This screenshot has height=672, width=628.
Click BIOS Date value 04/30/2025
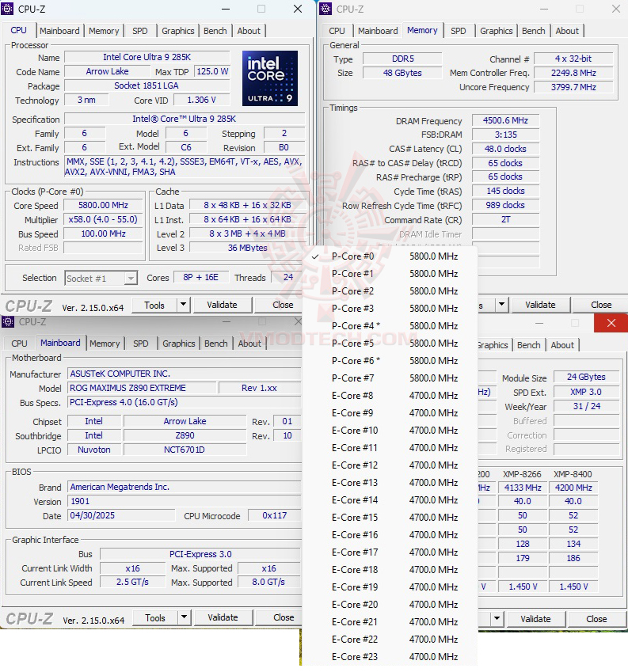(x=121, y=515)
